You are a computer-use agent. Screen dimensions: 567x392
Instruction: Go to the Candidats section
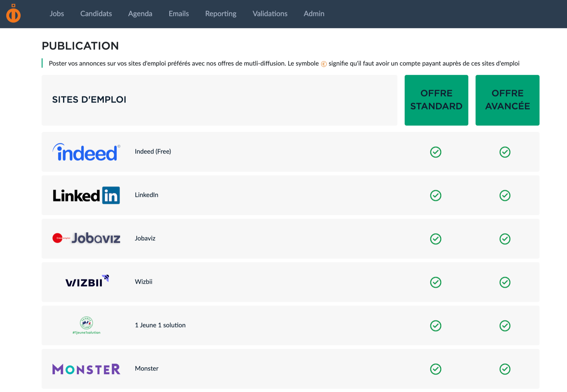click(x=96, y=14)
